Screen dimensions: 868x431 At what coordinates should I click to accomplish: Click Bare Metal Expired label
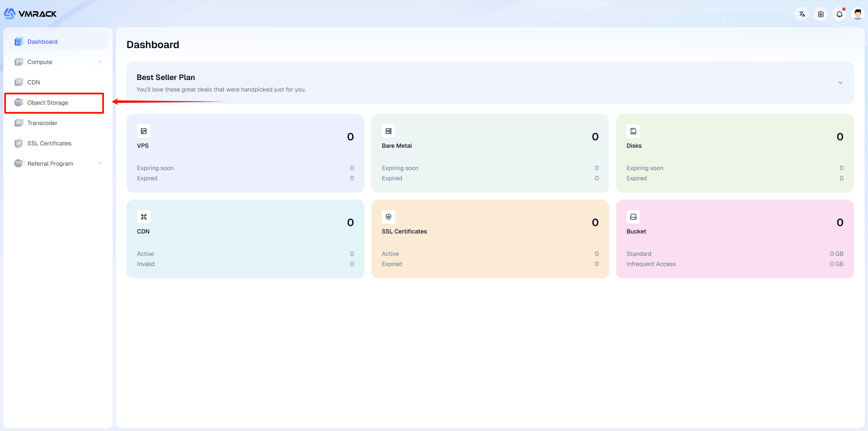coord(392,178)
